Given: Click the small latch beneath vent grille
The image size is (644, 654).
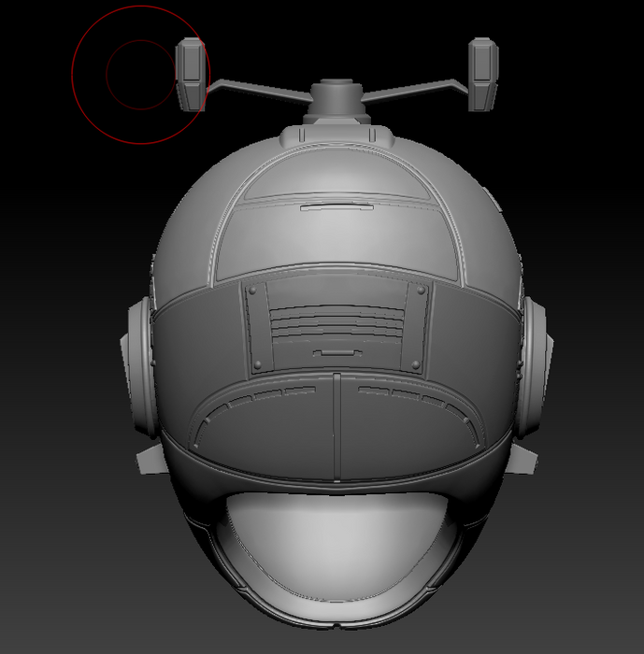Looking at the screenshot, I should click(x=335, y=353).
